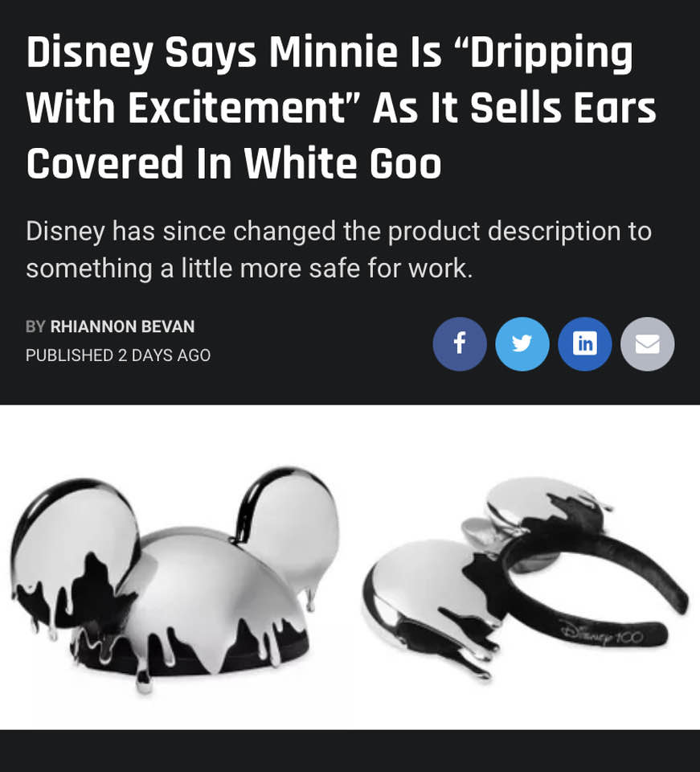Click the 'Published 2 days ago' timestamp
700x772 pixels.
(x=118, y=355)
